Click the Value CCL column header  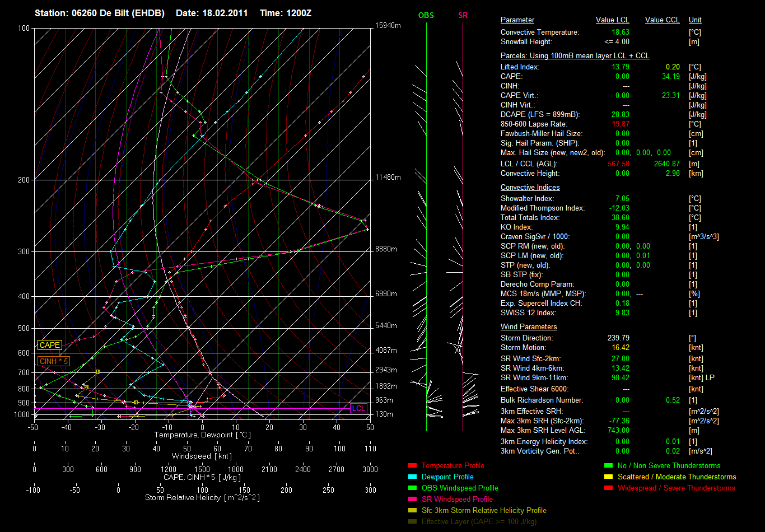click(663, 20)
